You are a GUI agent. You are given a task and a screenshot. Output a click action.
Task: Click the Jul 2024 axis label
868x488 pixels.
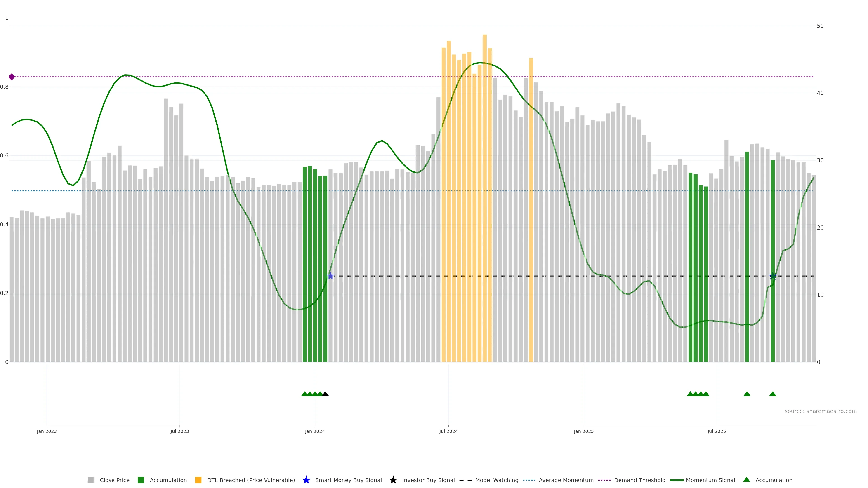[448, 431]
